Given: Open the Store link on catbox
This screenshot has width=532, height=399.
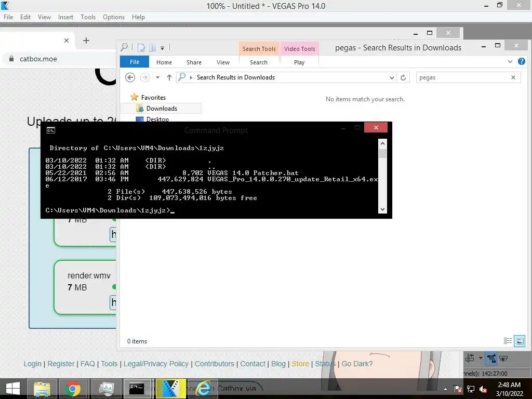Looking at the screenshot, I should tap(300, 364).
